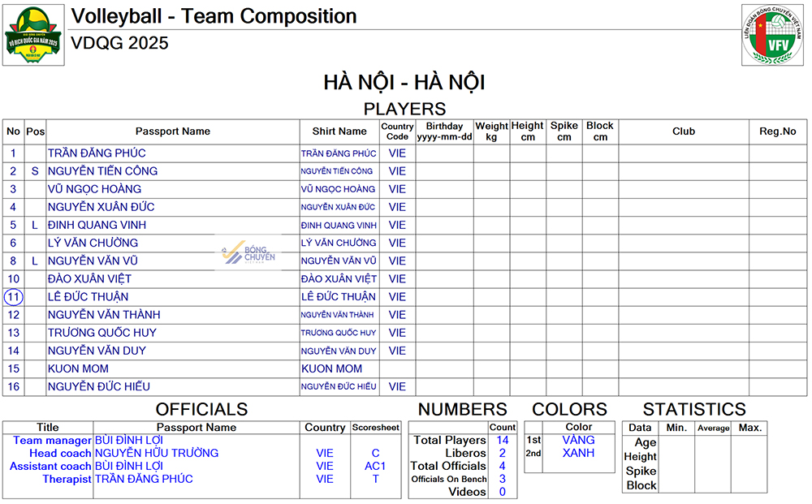Viewport: 812px width, 504px height.
Task: Click the Scoresheet column header in Officials
Action: [375, 428]
